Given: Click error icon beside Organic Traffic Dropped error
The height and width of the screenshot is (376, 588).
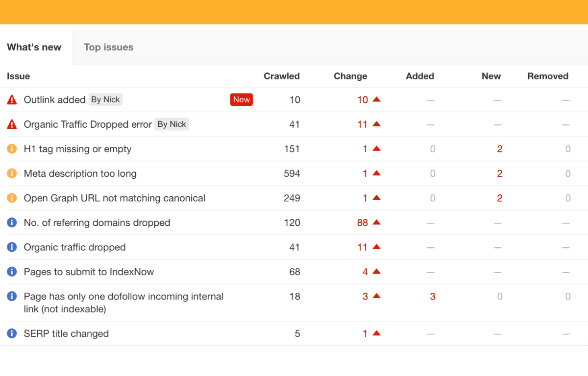Looking at the screenshot, I should point(12,124).
